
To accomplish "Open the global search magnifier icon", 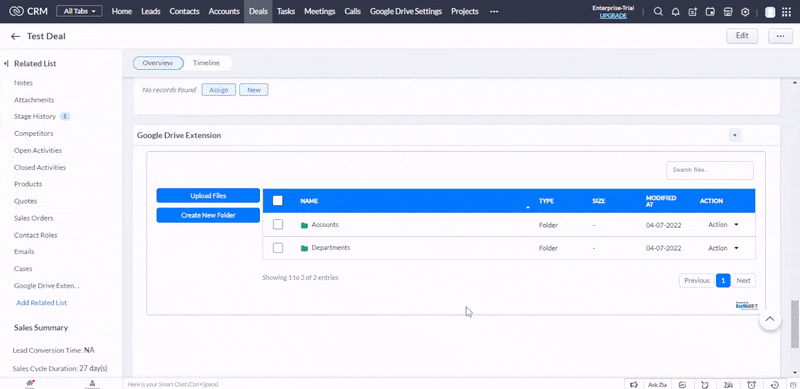I will [x=658, y=12].
